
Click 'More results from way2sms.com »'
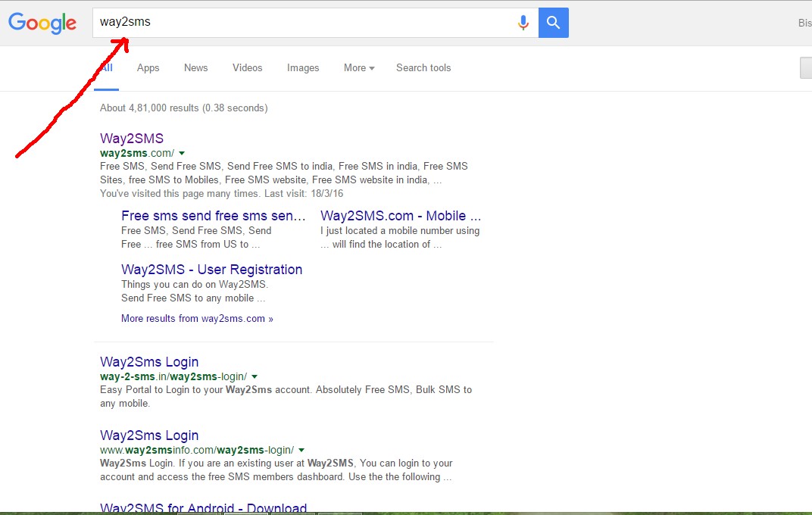197,318
